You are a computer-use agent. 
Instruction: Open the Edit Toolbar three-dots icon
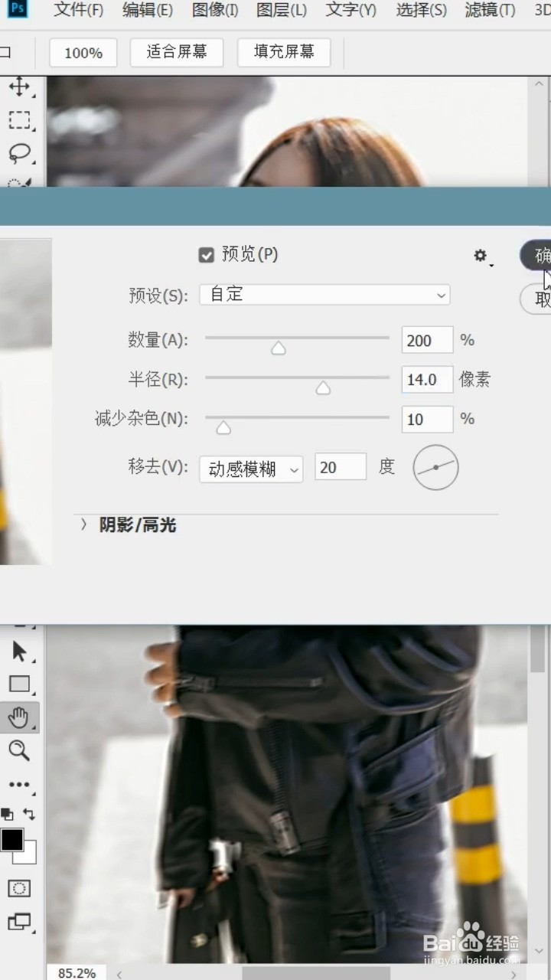click(x=19, y=785)
